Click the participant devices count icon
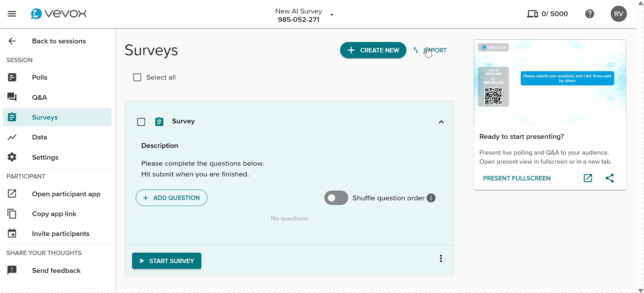 532,14
